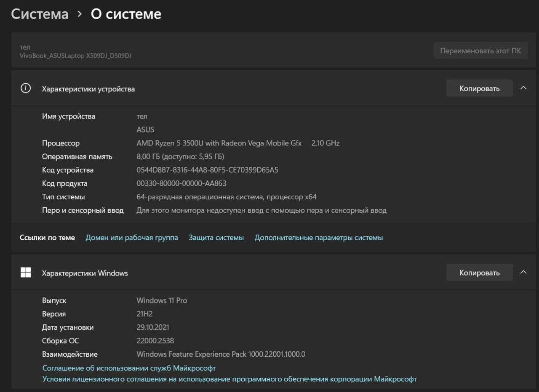This screenshot has width=539, height=392.
Task: Select the ASUS manufacturer text
Action: coord(146,130)
